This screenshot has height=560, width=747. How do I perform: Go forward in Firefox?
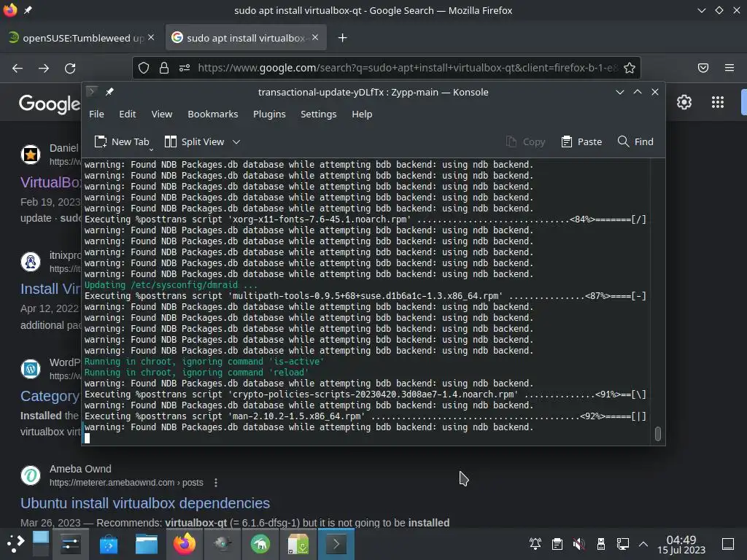[x=44, y=68]
